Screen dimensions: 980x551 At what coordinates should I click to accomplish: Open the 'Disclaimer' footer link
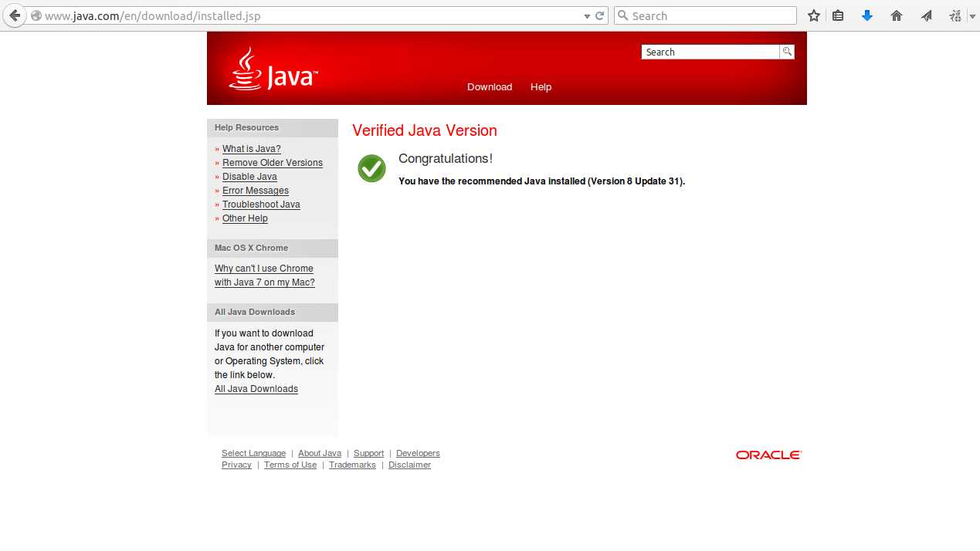click(409, 465)
